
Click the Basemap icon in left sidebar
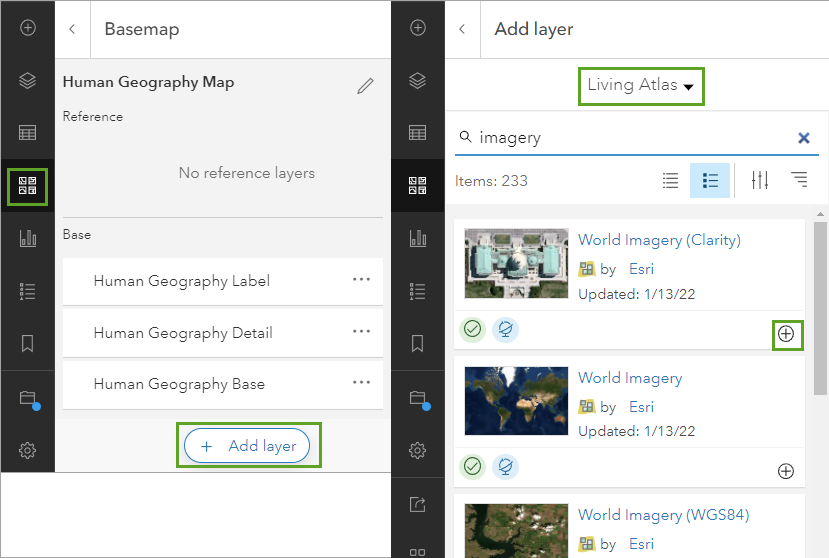point(28,185)
